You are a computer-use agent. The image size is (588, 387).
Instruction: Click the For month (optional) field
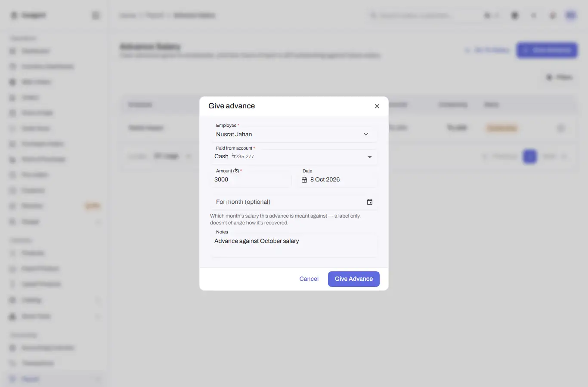(x=294, y=202)
